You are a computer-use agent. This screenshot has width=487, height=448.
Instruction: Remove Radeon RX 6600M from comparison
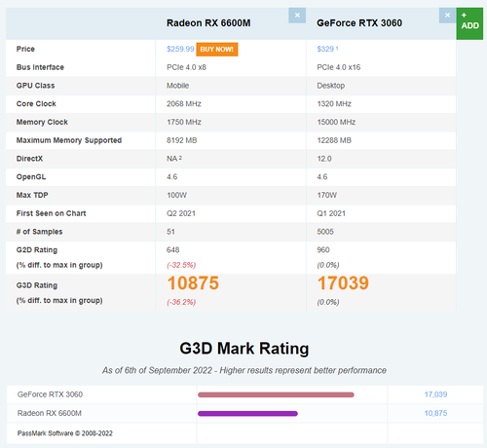297,16
